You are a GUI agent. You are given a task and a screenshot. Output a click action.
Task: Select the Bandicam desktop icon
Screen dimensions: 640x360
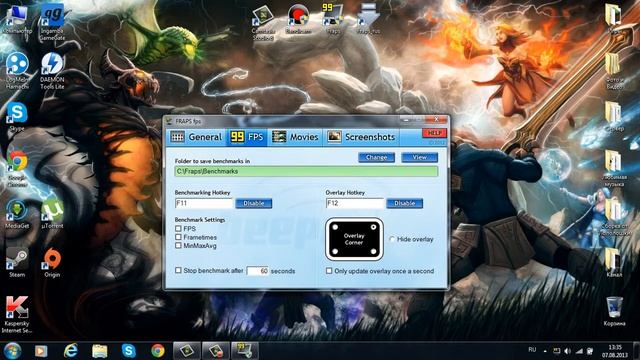(x=298, y=19)
